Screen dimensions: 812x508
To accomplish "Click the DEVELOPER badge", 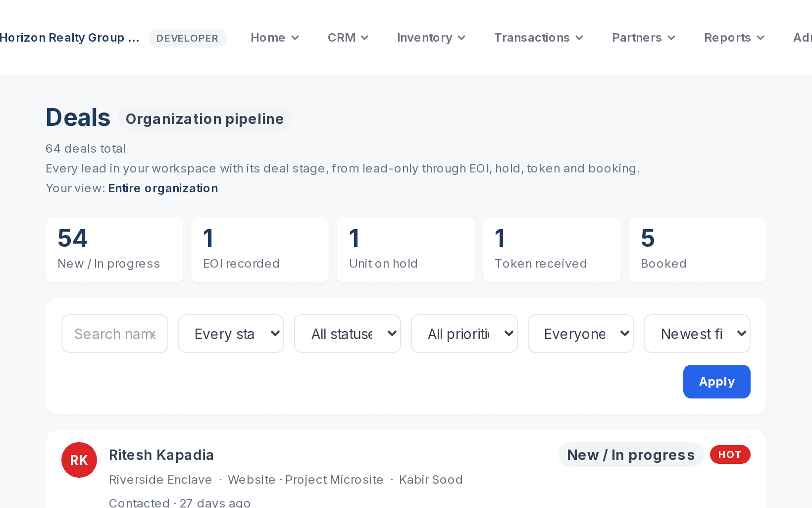I will click(x=188, y=38).
